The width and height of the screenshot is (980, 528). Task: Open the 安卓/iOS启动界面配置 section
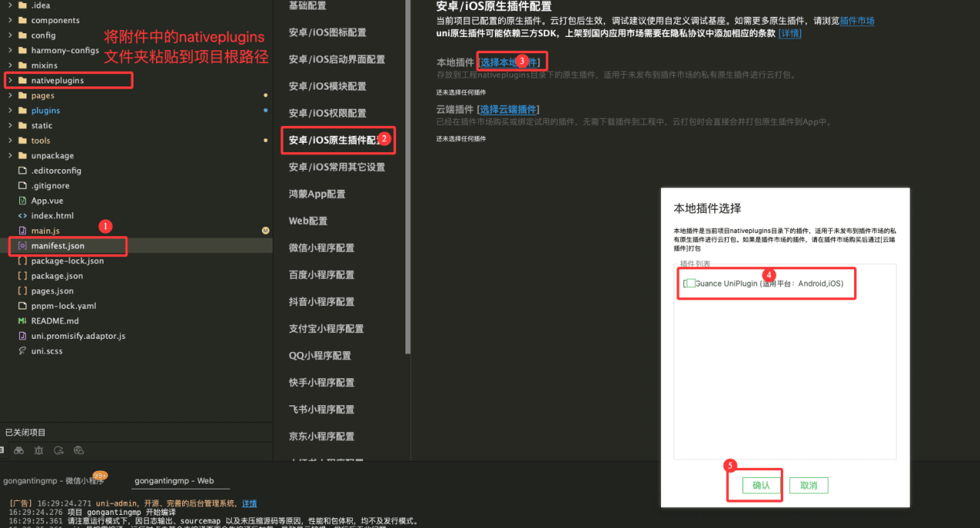pyautogui.click(x=337, y=59)
